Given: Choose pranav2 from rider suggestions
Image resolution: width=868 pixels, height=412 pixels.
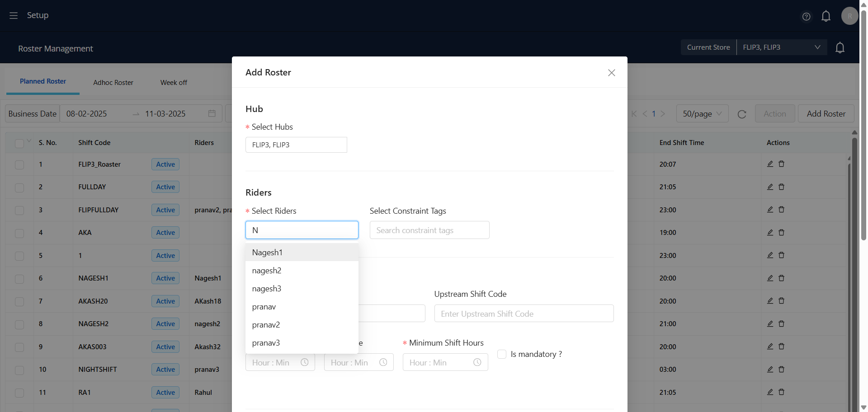Looking at the screenshot, I should 302,324.
